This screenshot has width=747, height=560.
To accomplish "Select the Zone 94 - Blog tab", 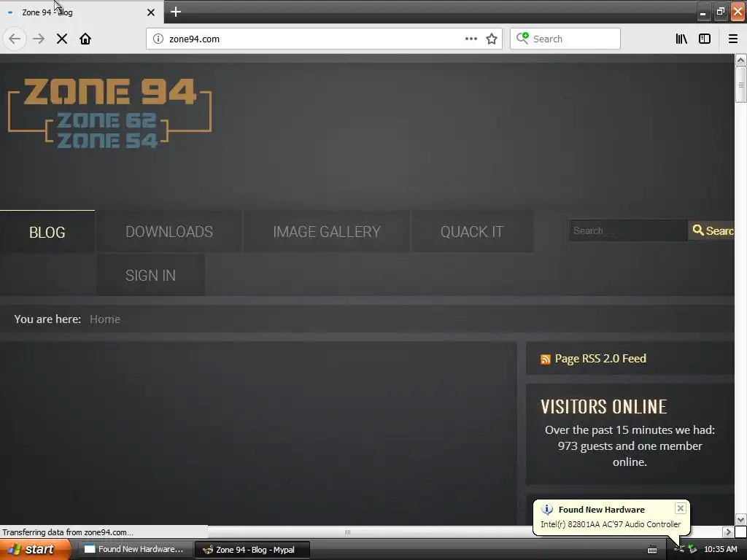I will [x=81, y=12].
